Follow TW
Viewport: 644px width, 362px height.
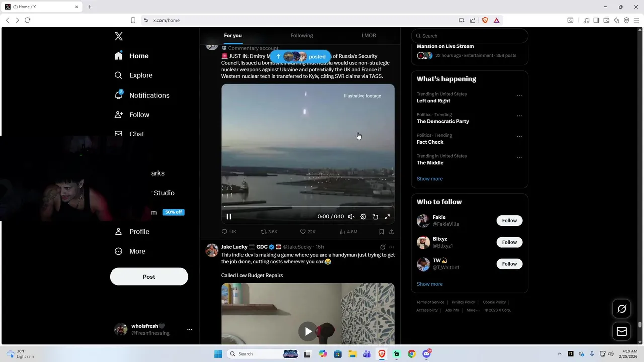[509, 264]
